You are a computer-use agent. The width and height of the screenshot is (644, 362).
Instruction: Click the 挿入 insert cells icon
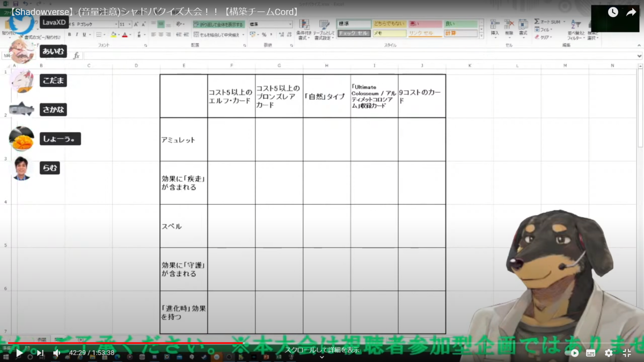point(495,28)
